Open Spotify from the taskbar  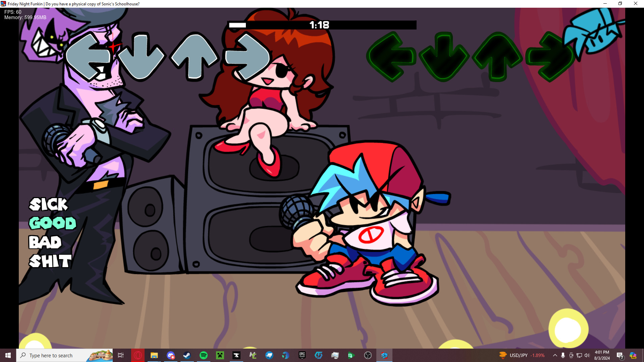coord(204,355)
